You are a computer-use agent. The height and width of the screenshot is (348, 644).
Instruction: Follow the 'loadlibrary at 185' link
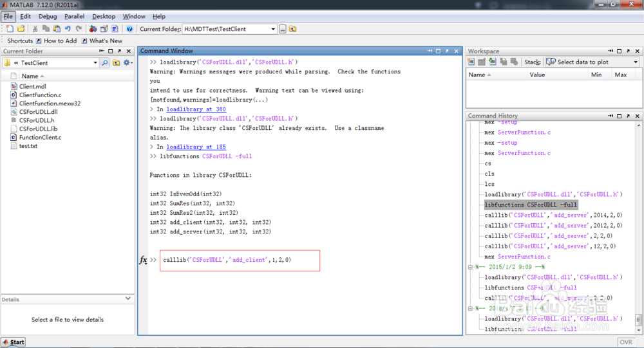(x=196, y=147)
